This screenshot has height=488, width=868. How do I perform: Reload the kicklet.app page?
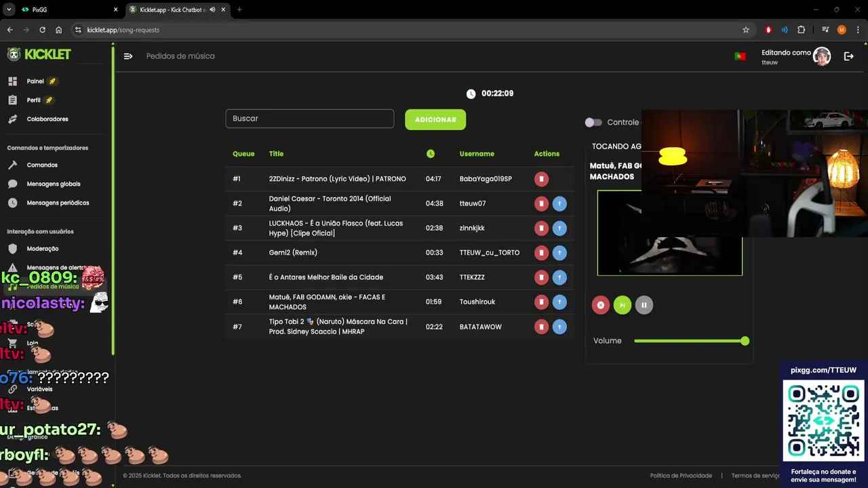click(42, 30)
